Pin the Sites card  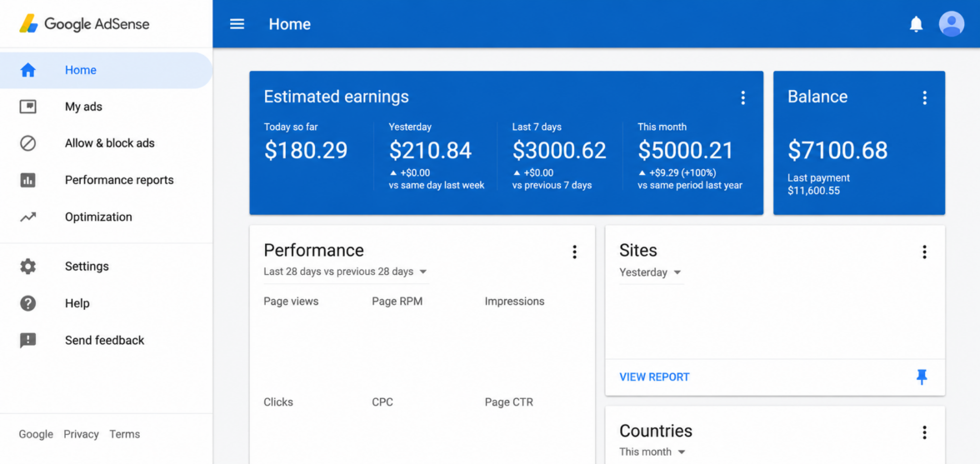[922, 377]
